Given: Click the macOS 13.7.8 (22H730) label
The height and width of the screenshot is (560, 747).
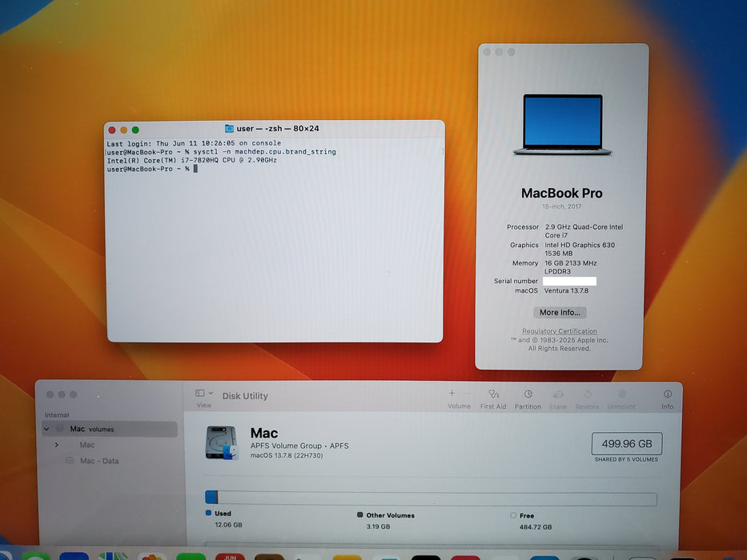Looking at the screenshot, I should coord(287,456).
